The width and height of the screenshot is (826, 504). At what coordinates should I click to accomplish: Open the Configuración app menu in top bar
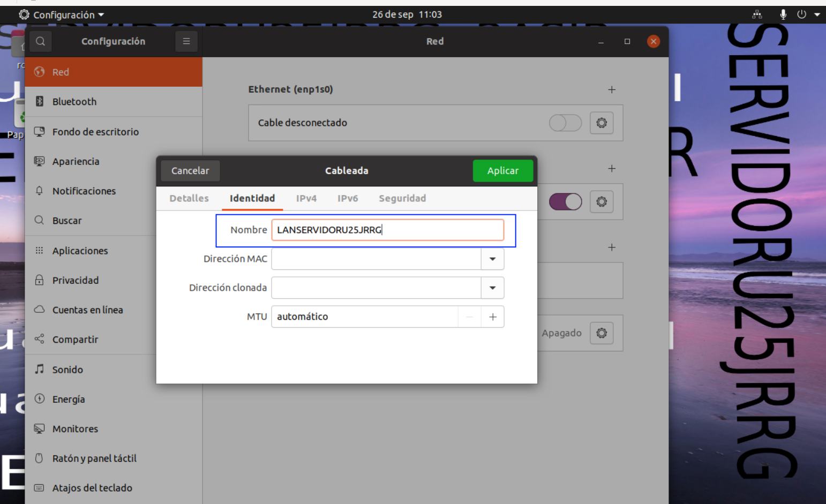(x=62, y=14)
